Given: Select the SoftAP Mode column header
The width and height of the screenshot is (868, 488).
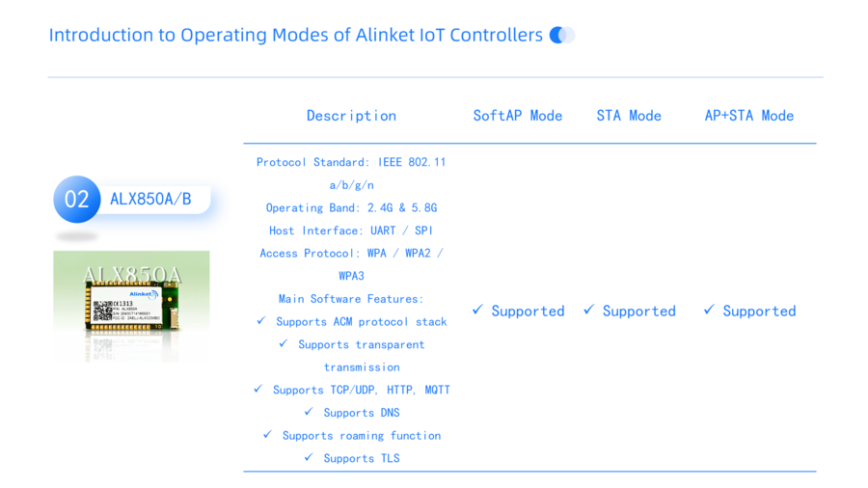Looking at the screenshot, I should coord(518,116).
